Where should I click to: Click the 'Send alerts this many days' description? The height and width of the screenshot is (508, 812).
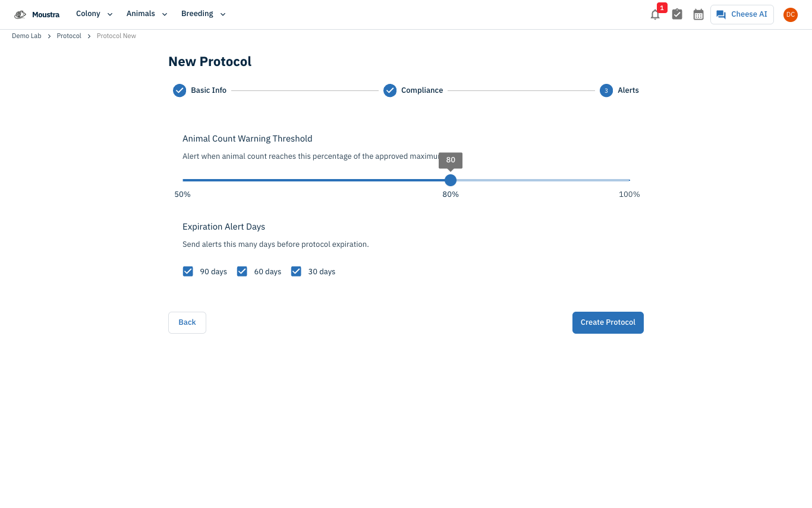(276, 244)
